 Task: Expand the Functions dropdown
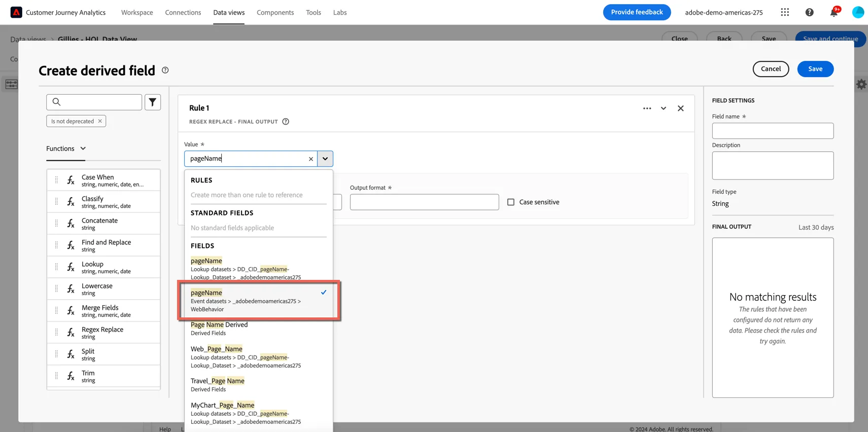tap(66, 149)
